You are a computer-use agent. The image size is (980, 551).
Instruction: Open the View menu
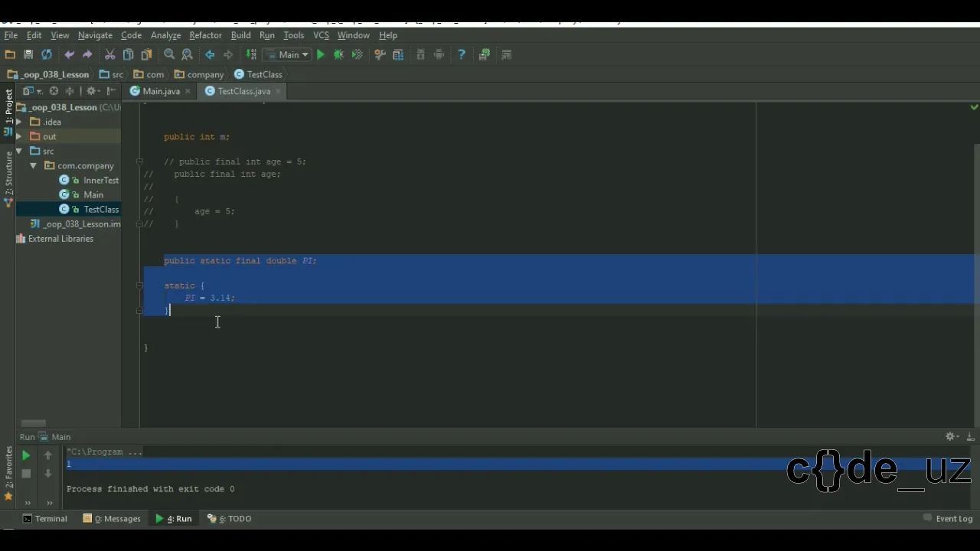[60, 35]
